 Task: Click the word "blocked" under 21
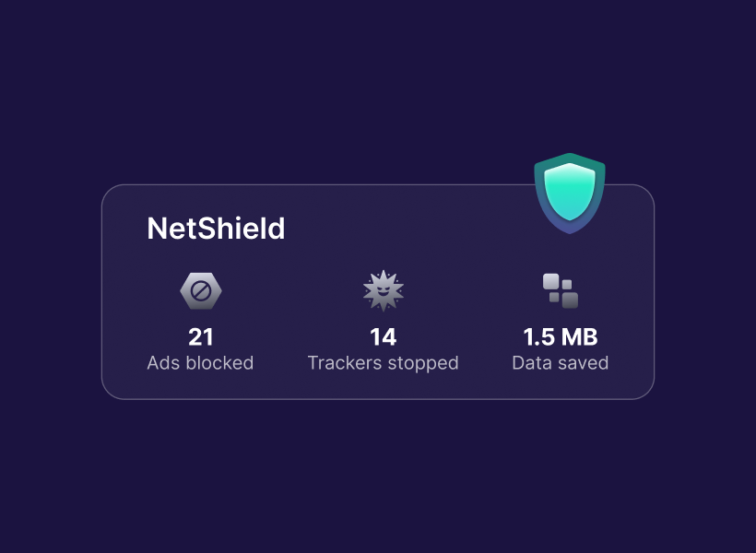[x=219, y=363]
